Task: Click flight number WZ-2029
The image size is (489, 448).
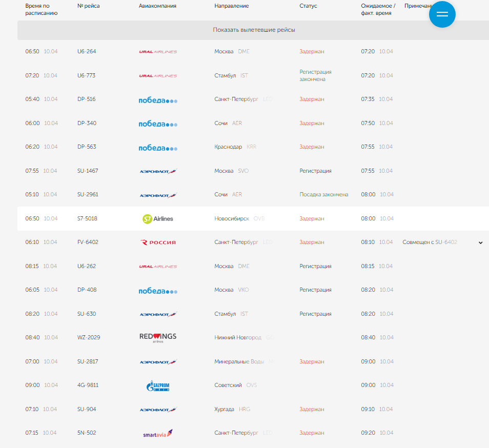Action: pyautogui.click(x=89, y=338)
